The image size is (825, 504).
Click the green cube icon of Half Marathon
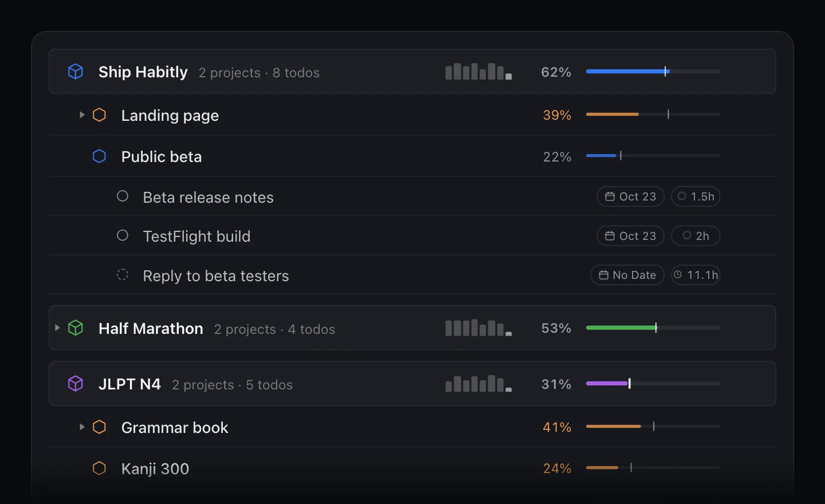76,328
